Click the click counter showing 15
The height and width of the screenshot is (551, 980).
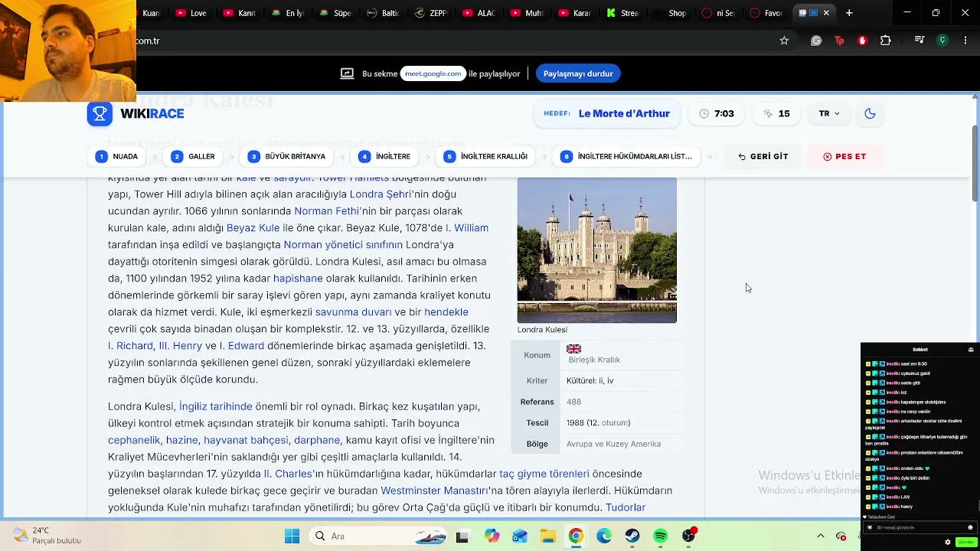[776, 113]
